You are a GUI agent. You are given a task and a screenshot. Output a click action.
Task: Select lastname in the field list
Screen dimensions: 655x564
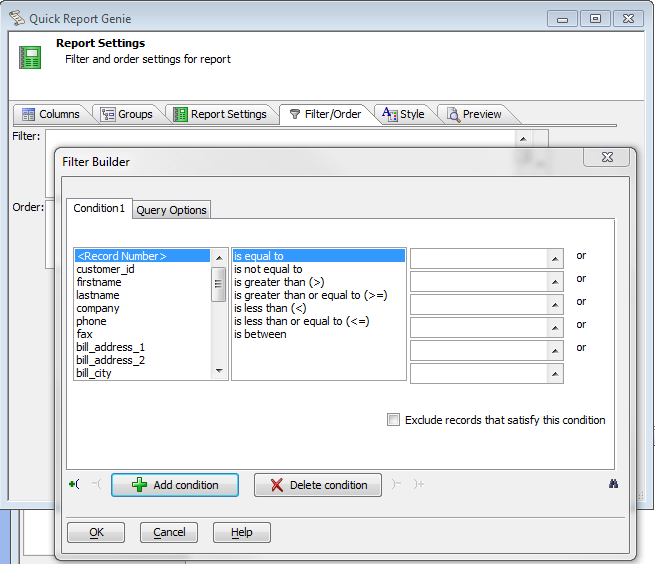coord(142,295)
